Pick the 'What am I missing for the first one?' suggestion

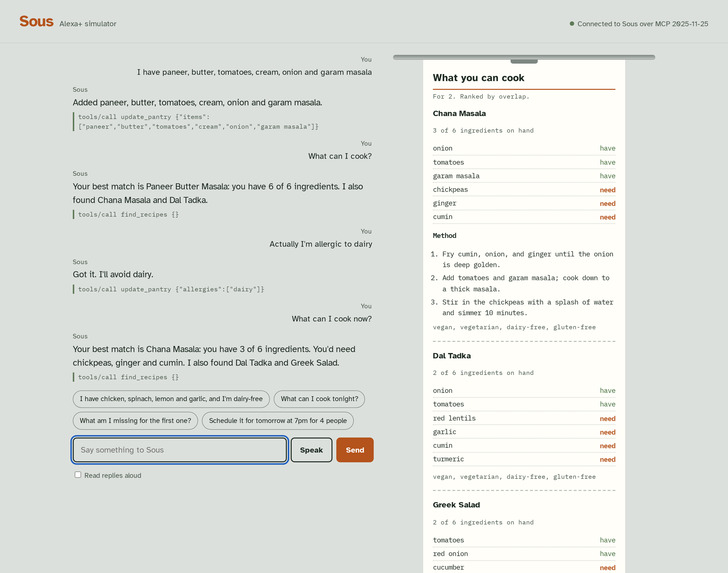point(135,421)
